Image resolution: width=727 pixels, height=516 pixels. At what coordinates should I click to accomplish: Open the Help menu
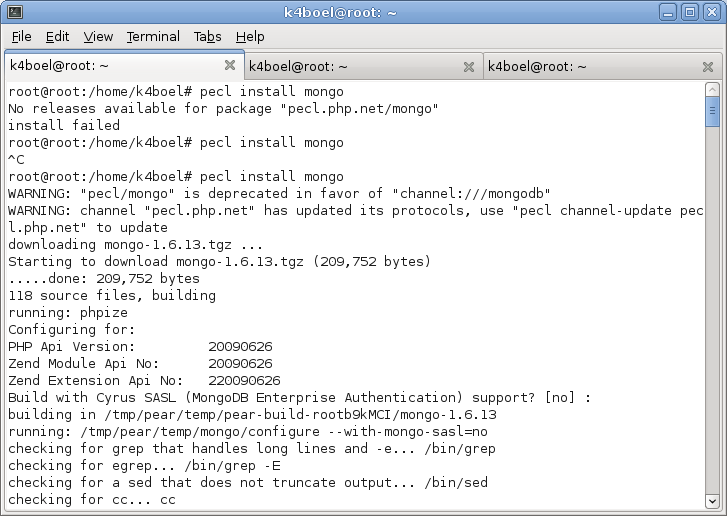[250, 37]
